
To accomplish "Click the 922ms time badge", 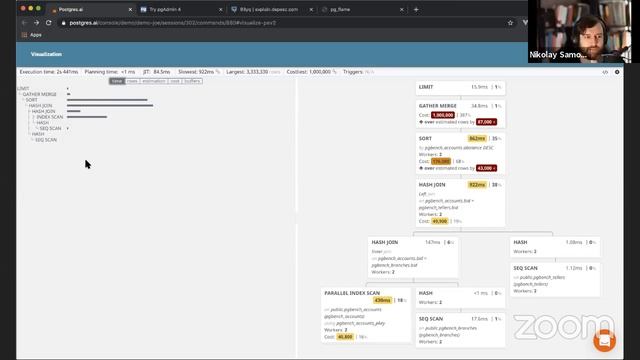I will 477,185.
